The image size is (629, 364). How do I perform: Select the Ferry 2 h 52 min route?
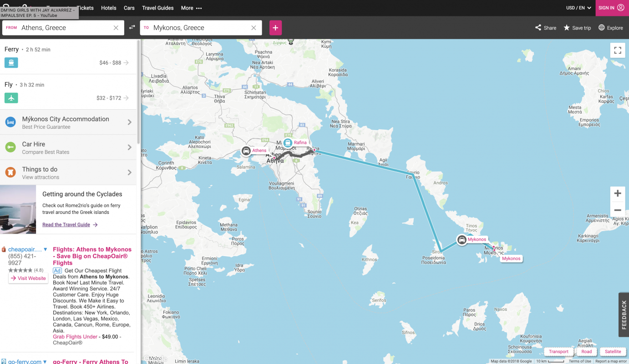click(x=68, y=56)
